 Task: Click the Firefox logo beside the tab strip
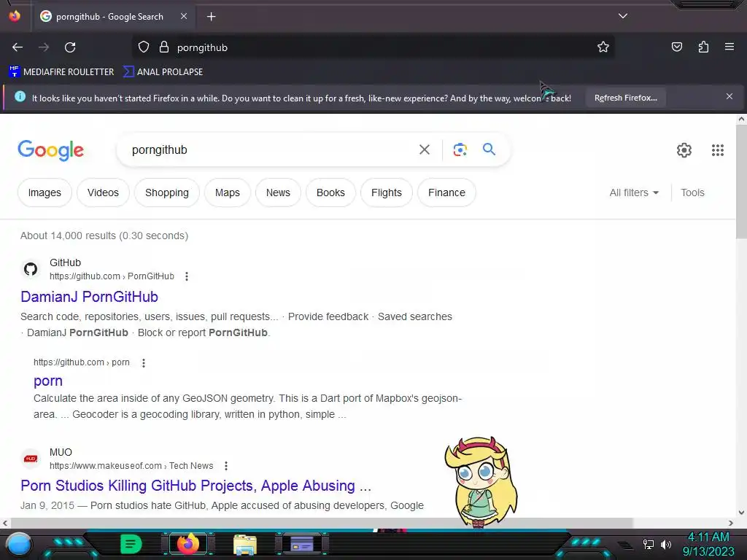(x=15, y=16)
